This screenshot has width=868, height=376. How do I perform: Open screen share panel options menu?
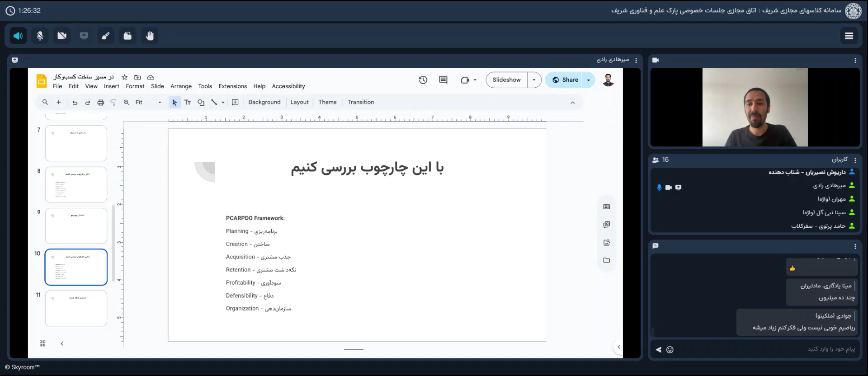636,60
